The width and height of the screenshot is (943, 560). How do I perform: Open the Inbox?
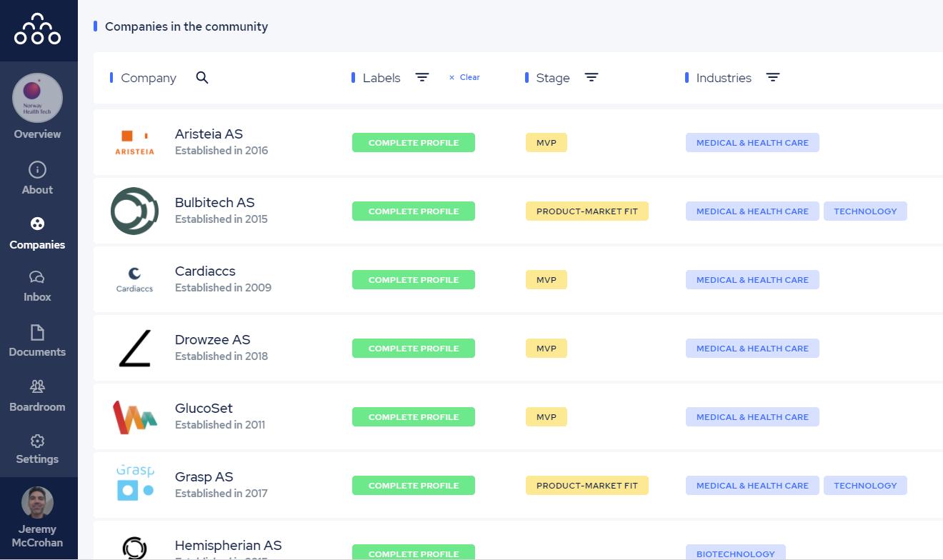coord(37,286)
